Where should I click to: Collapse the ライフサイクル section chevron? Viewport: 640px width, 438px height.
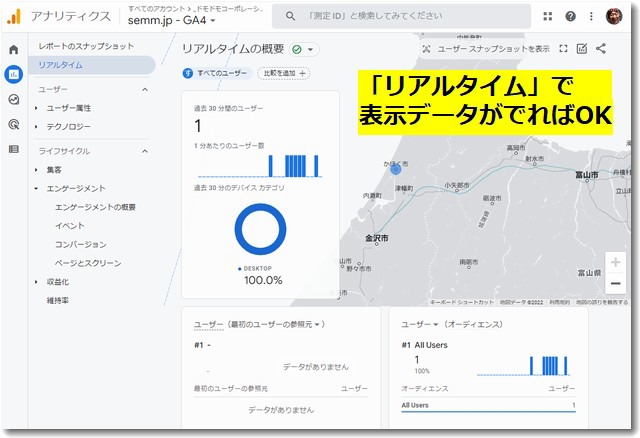point(145,151)
